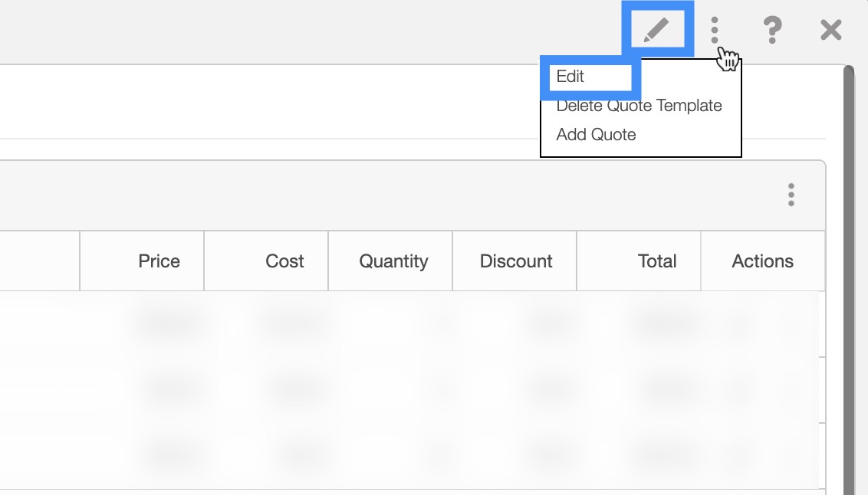
Task: Open help with the question mark icon
Action: point(772,30)
